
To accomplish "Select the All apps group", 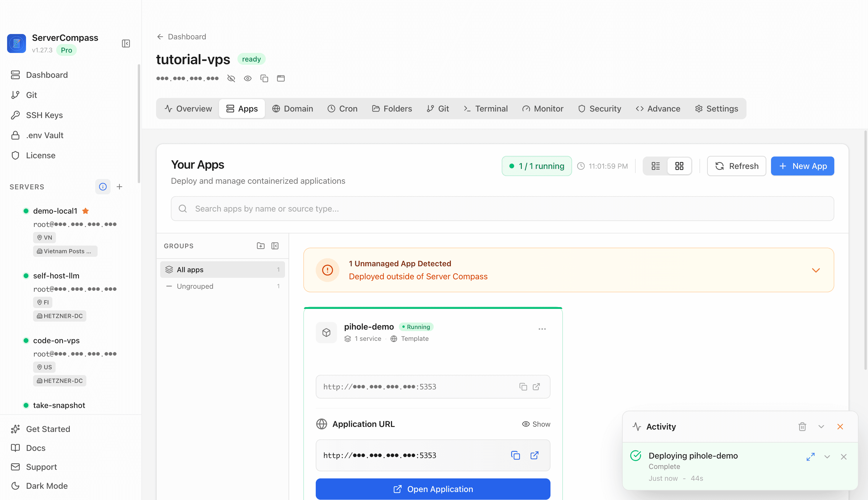I will tap(222, 270).
